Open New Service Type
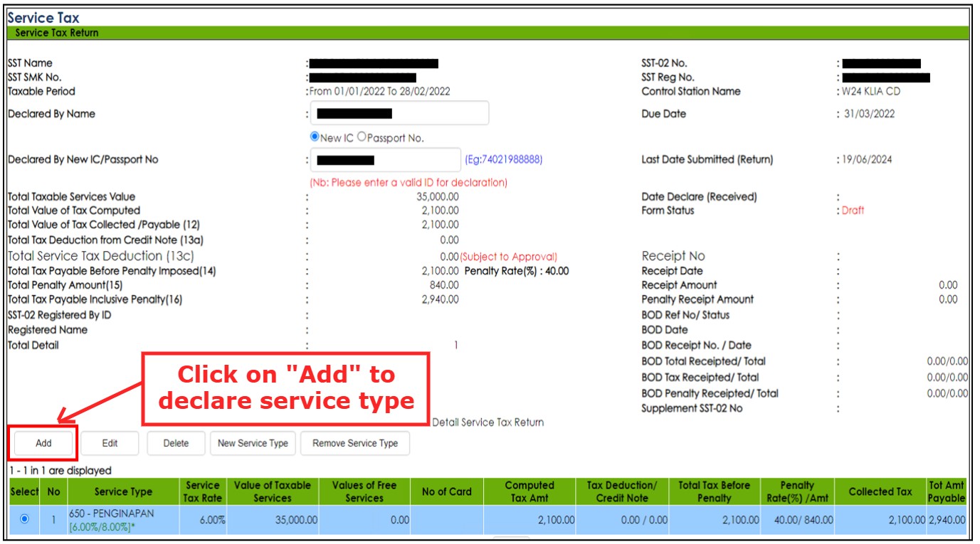 tap(253, 443)
